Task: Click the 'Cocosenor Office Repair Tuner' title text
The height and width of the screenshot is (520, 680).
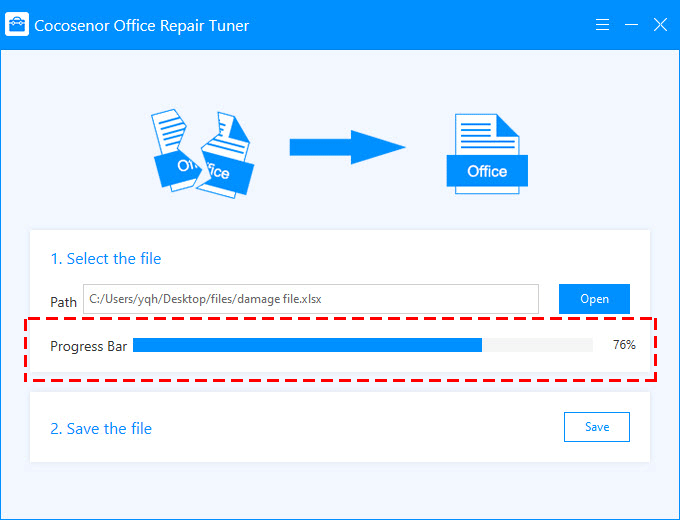Action: [141, 26]
